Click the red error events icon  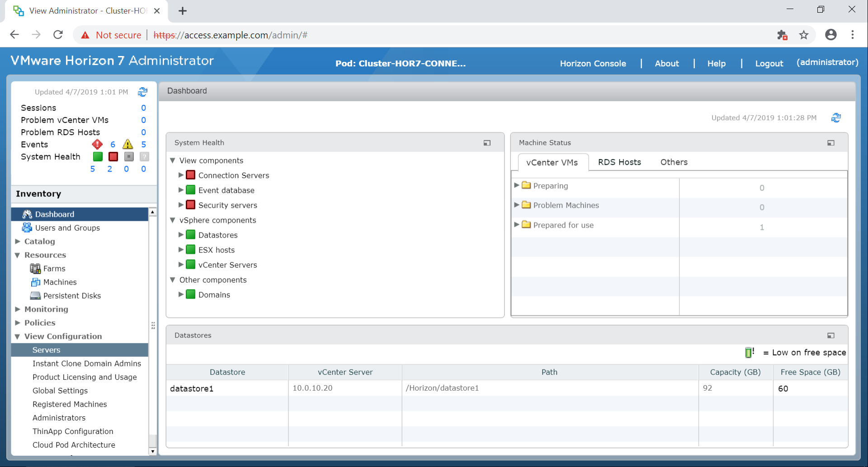pos(97,145)
